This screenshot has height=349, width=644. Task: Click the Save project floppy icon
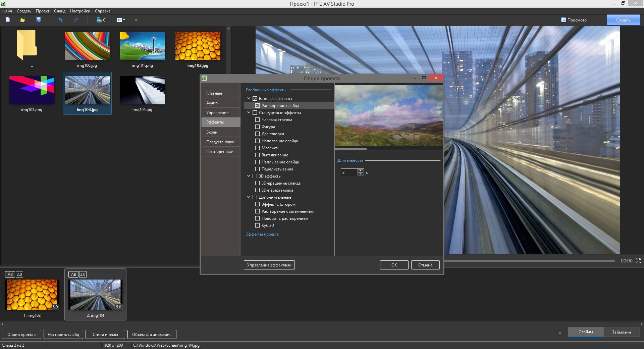coord(39,20)
